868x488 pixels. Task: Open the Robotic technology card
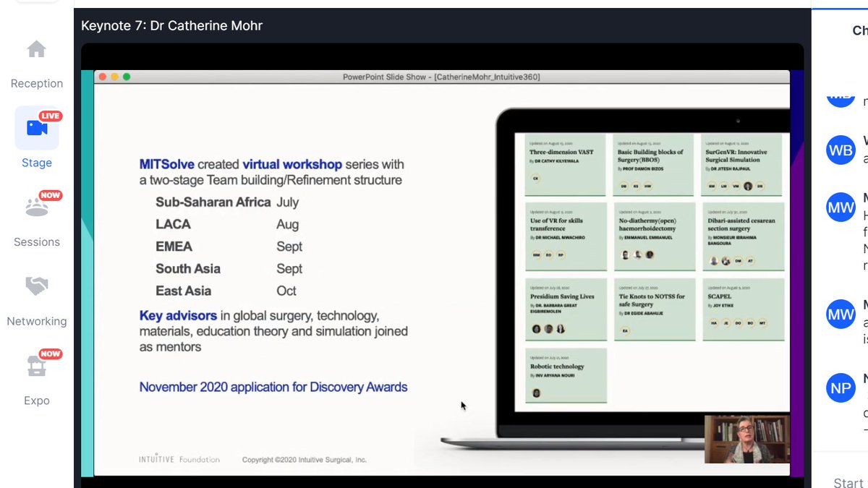coord(566,374)
